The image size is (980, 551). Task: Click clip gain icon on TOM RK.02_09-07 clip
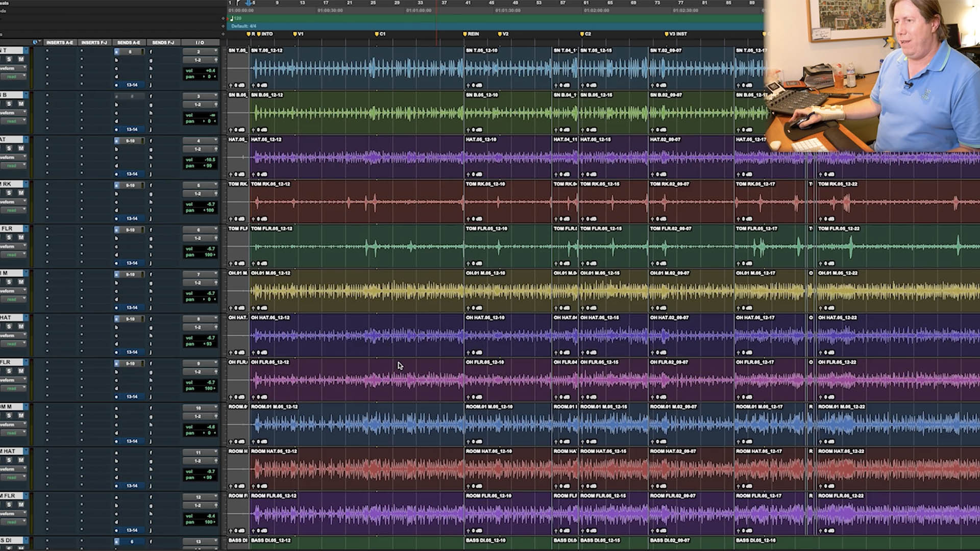(x=653, y=219)
